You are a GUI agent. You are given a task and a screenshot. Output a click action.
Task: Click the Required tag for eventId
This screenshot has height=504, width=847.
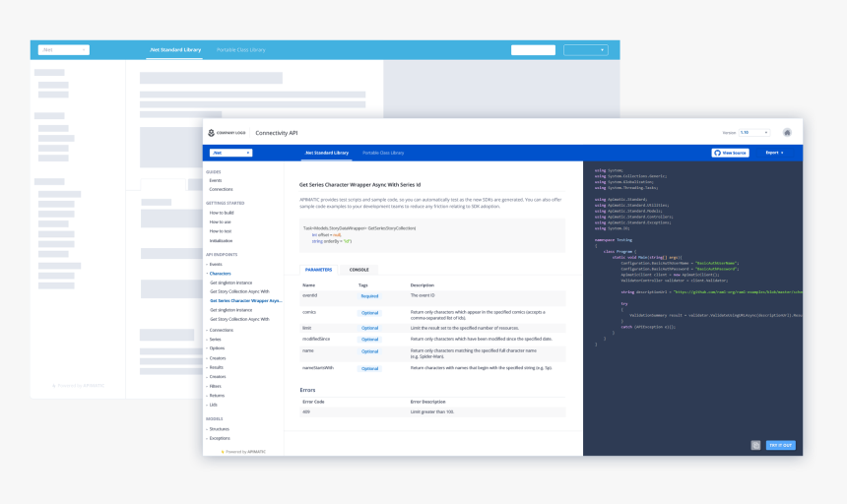pyautogui.click(x=369, y=296)
